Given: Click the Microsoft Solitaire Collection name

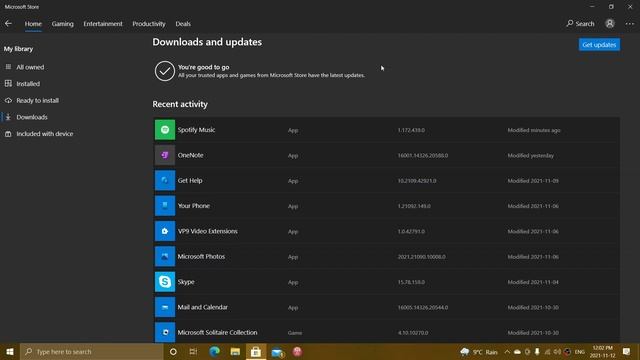Looking at the screenshot, I should coord(217,332).
